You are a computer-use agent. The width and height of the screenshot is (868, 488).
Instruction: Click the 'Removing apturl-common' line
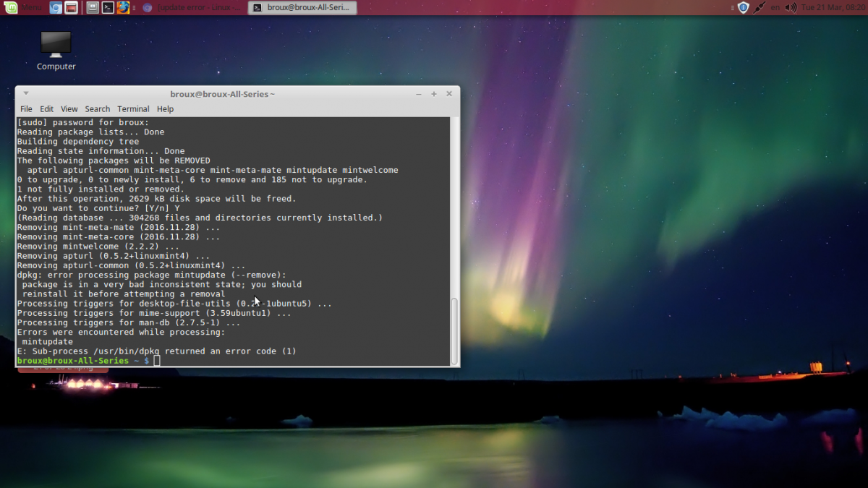point(131,265)
